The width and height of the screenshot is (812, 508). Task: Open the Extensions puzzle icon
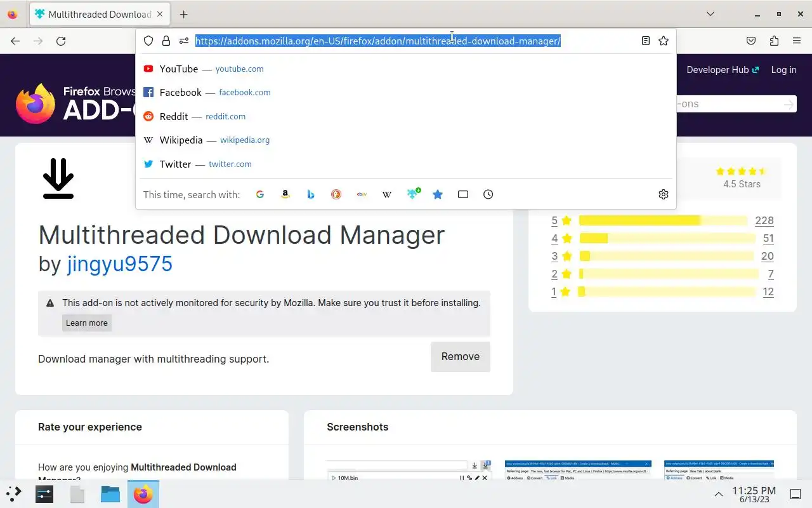point(774,41)
